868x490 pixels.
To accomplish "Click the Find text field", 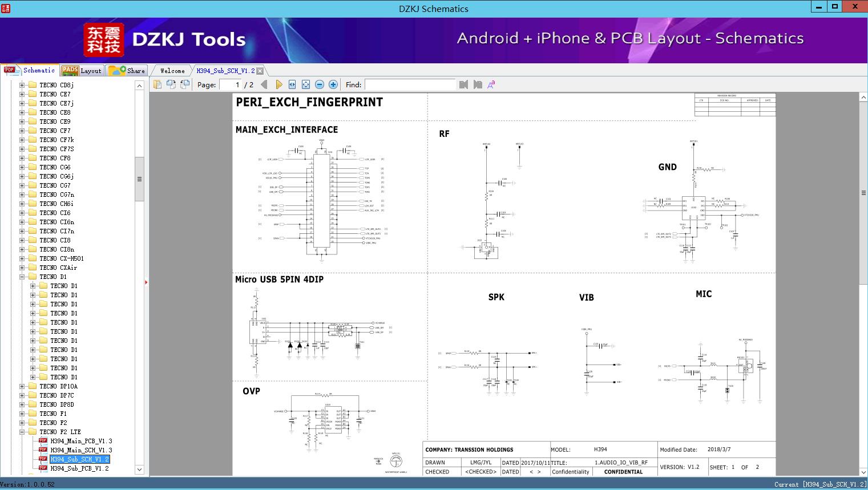I will (410, 84).
